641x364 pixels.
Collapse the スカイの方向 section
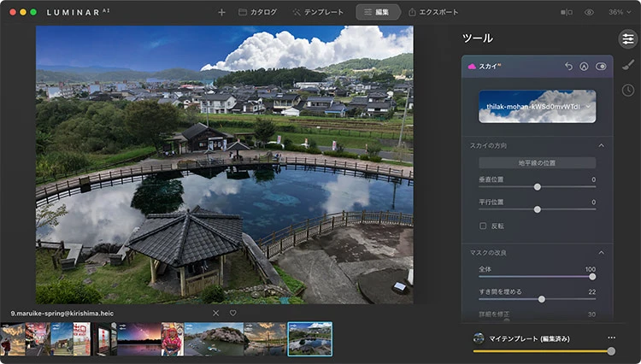tap(601, 146)
